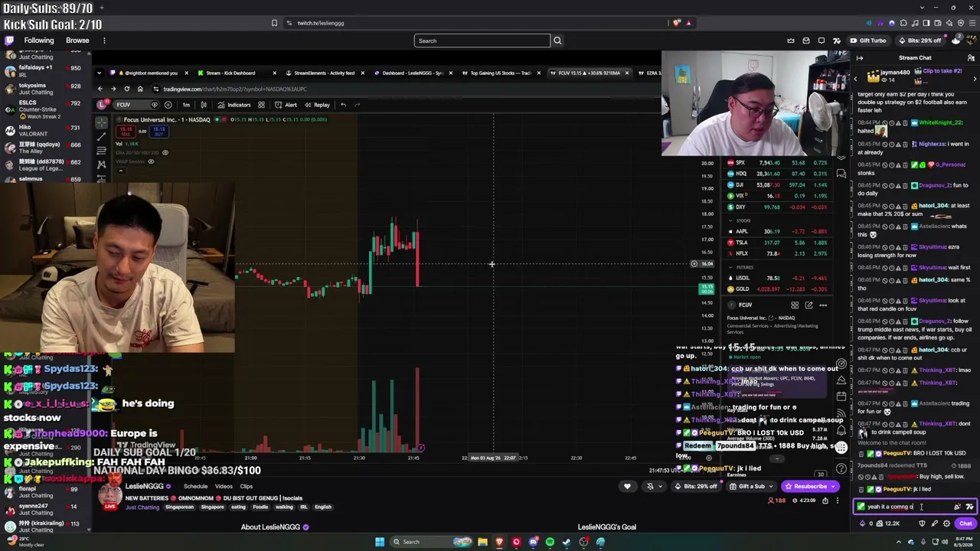Open the Brave wallet icon
The height and width of the screenshot is (551, 980).
click(x=936, y=23)
